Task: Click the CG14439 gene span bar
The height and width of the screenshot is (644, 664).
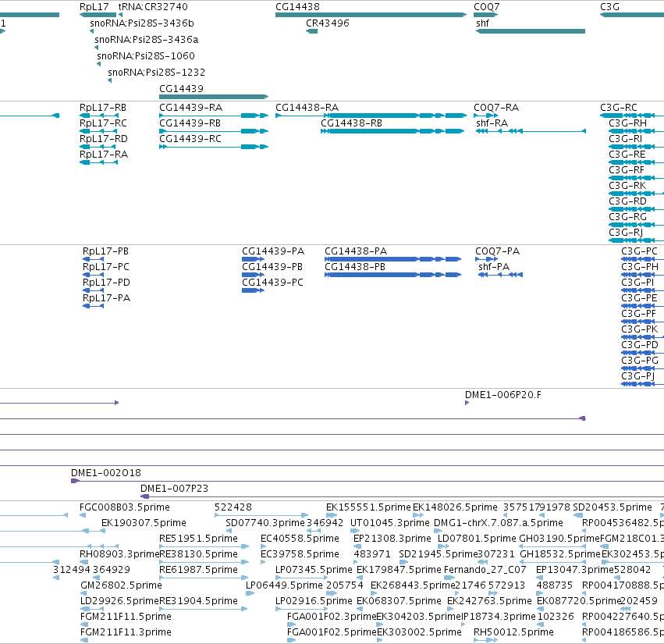Action: [214, 97]
